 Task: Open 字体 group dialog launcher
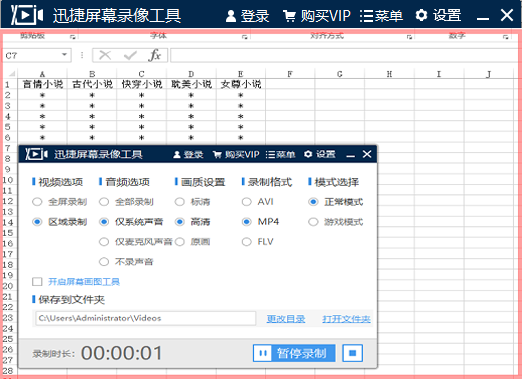click(245, 37)
